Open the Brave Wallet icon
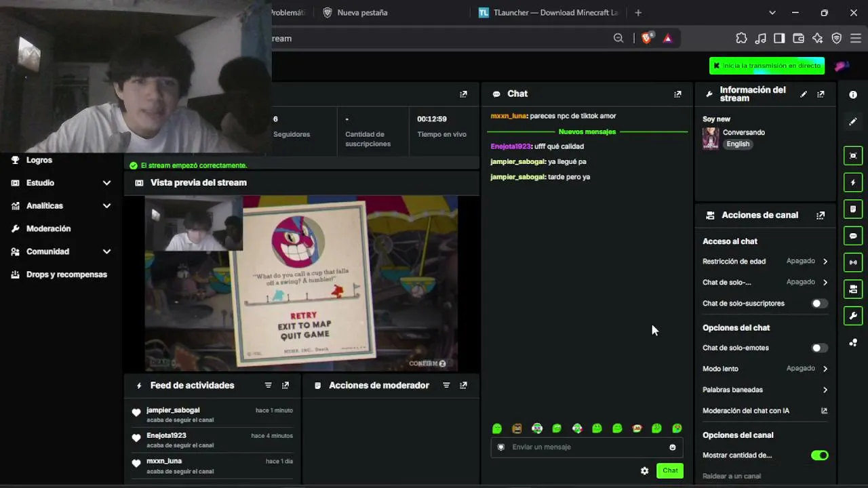Screen dimensions: 868x488 click(798, 39)
